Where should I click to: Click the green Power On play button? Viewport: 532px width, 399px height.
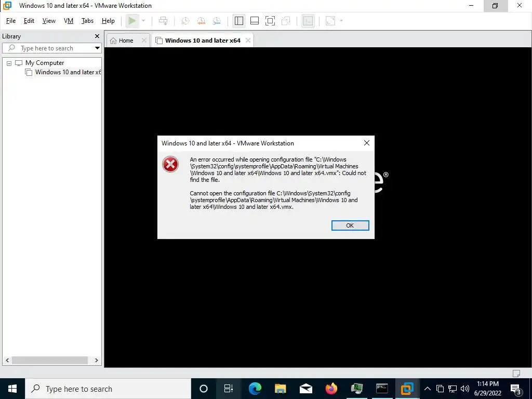point(132,21)
